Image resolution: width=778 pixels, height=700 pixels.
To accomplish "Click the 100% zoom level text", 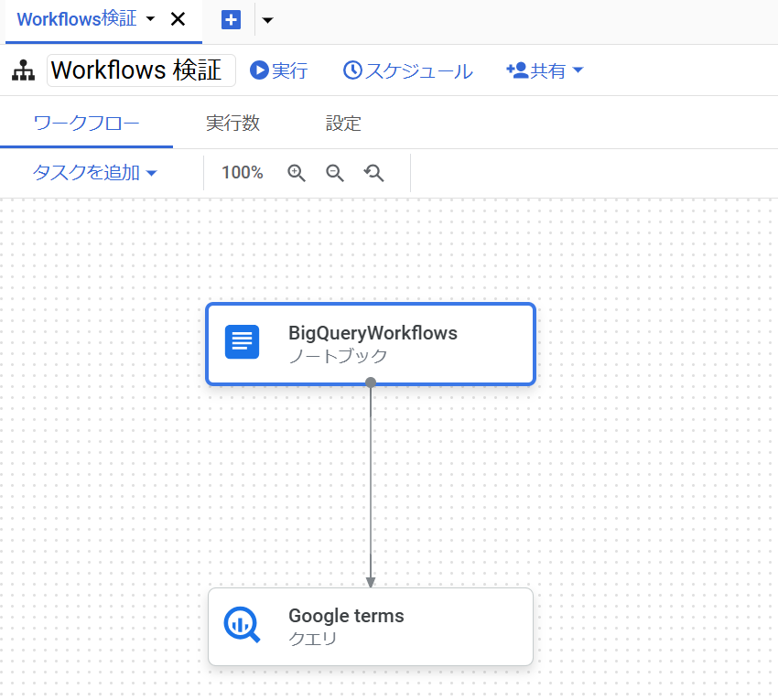I will pos(243,173).
